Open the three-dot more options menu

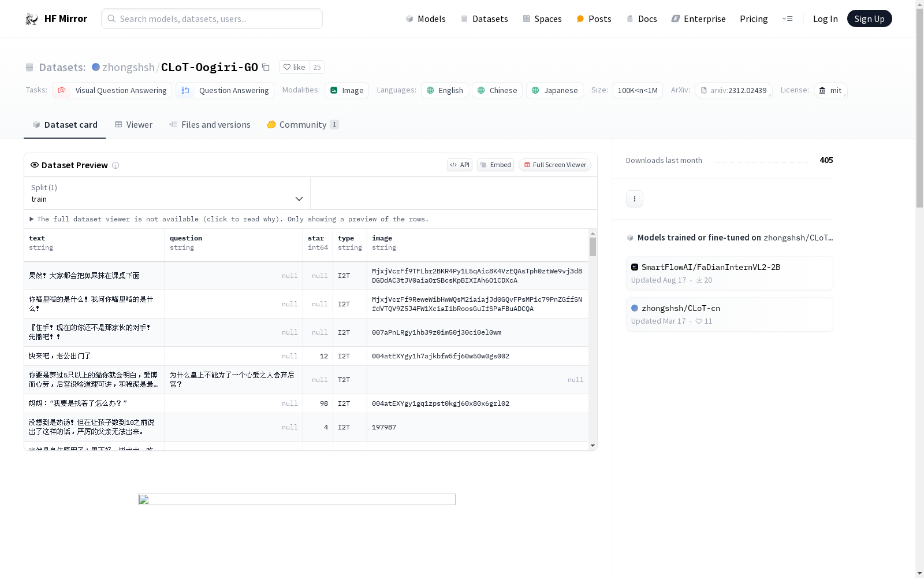tap(635, 199)
